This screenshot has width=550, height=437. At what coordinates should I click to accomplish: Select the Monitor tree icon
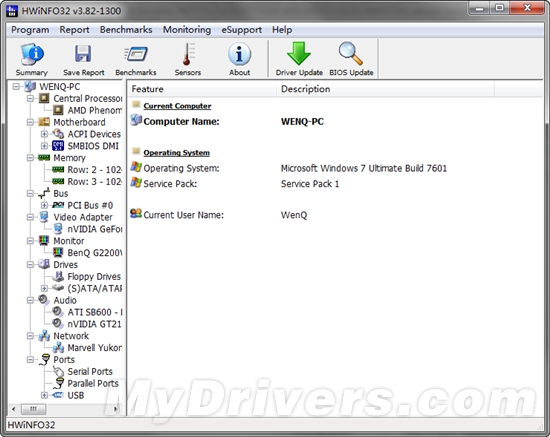(44, 241)
